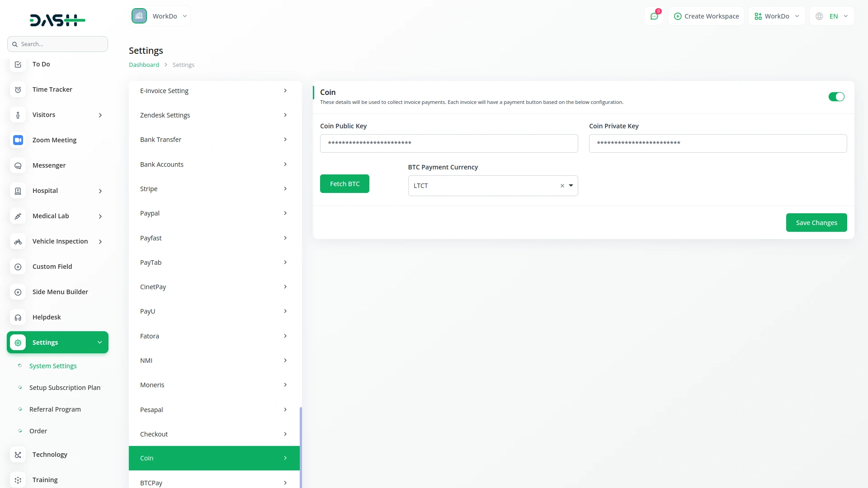
Task: Clear LTCT selection with the x icon
Action: [x=562, y=186]
